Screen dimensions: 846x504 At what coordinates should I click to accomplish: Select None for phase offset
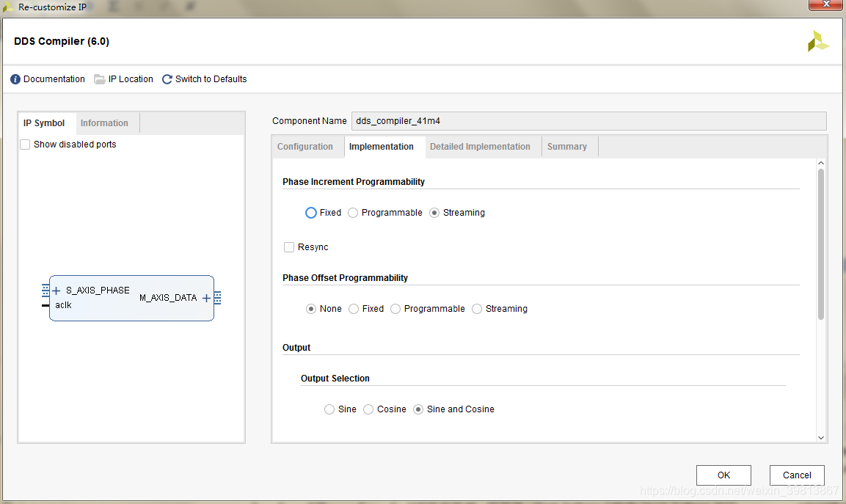tap(311, 309)
